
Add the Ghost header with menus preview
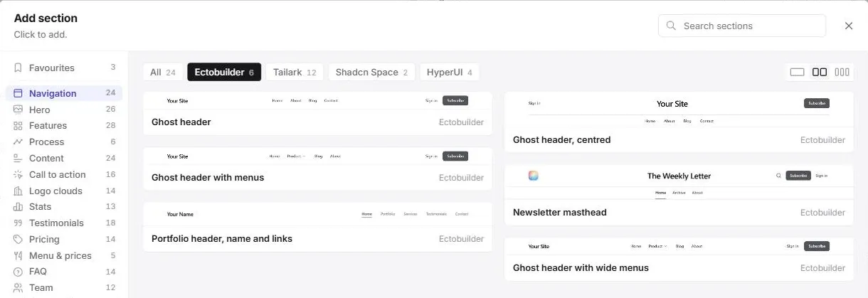click(x=317, y=156)
